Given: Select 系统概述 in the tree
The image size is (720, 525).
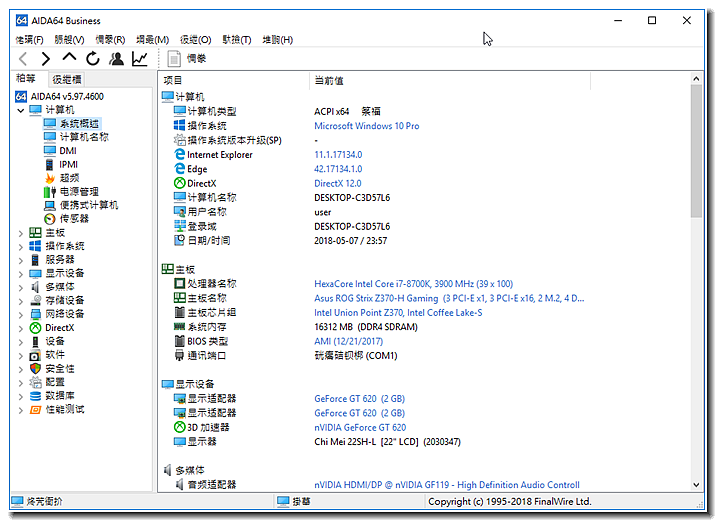Looking at the screenshot, I should [72, 124].
